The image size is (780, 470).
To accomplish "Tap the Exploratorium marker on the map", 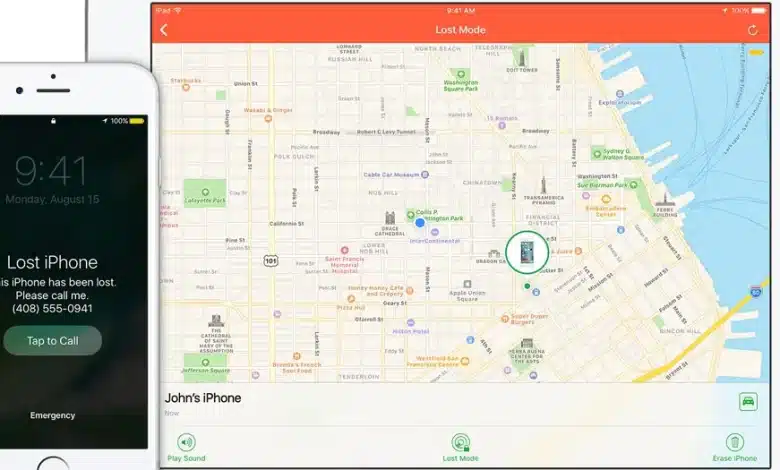I will click(619, 94).
